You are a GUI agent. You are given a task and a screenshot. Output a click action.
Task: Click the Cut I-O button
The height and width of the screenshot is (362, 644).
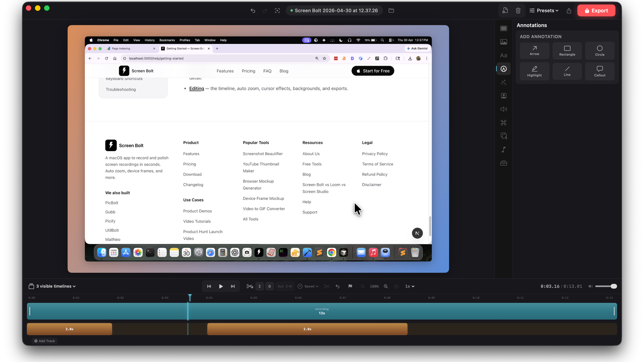point(285,286)
